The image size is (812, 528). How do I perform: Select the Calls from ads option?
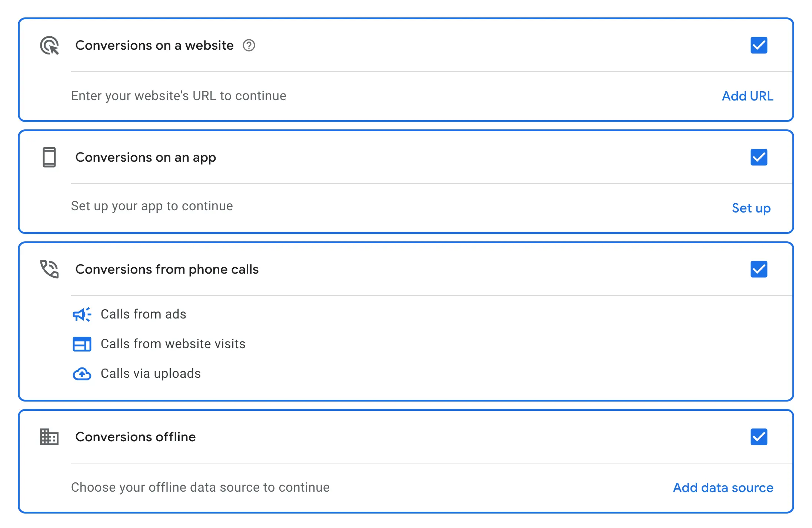pyautogui.click(x=143, y=314)
